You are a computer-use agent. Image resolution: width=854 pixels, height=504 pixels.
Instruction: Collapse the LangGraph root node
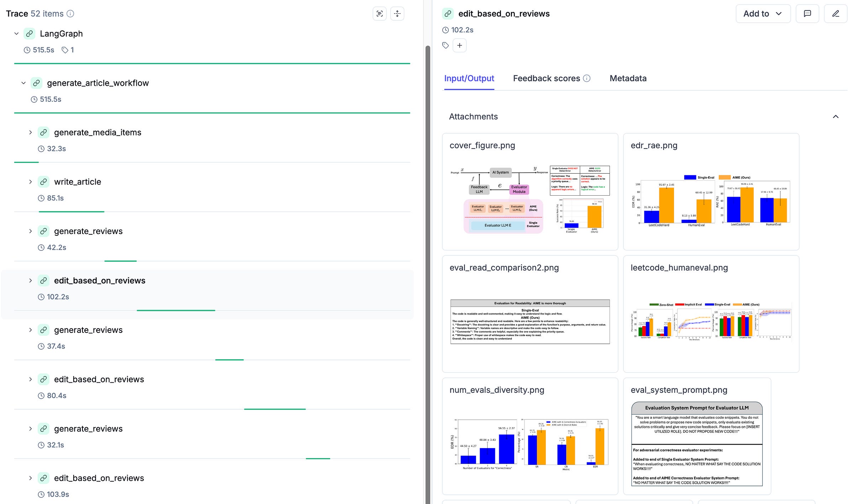point(16,34)
